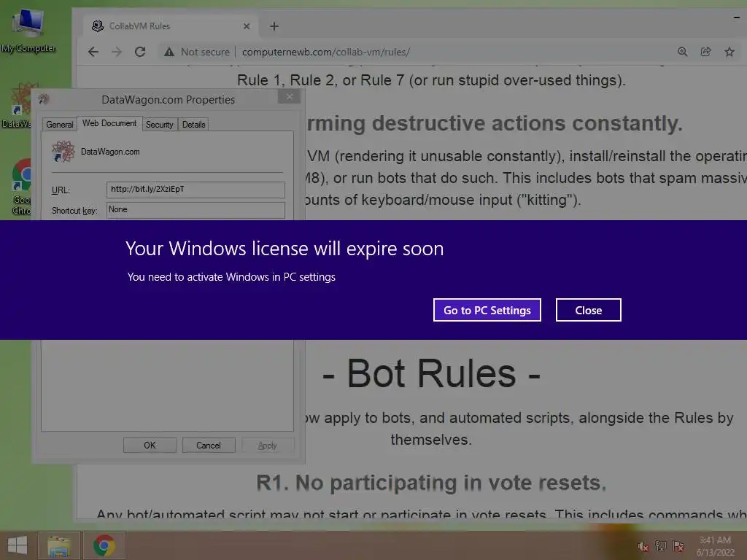The width and height of the screenshot is (747, 560).
Task: Click OK in DataWagon.com Properties dialog
Action: pos(150,446)
